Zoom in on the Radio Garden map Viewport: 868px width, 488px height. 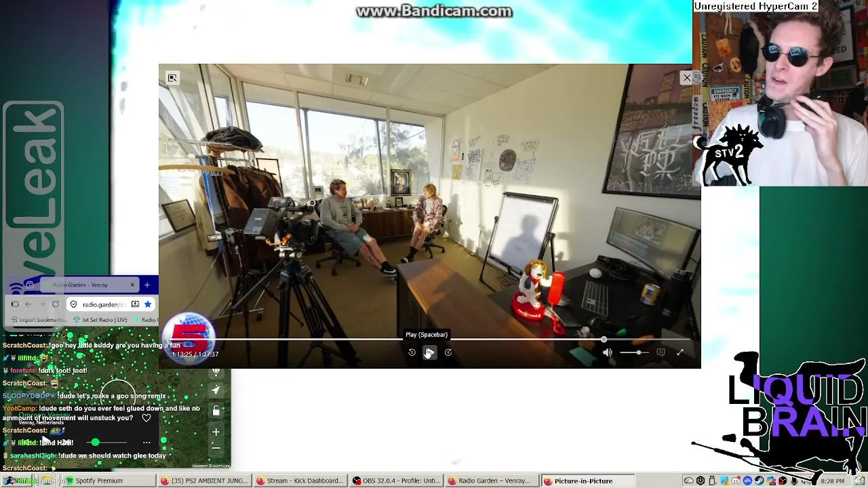pos(216,432)
